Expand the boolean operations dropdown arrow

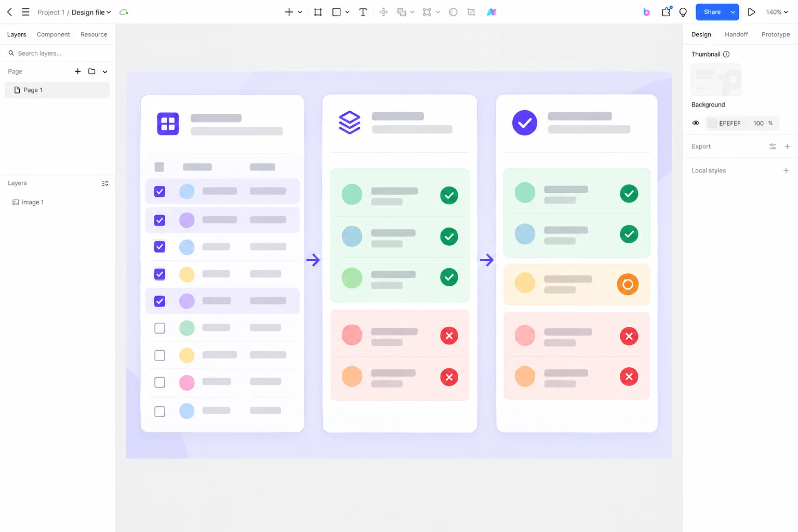coord(413,12)
